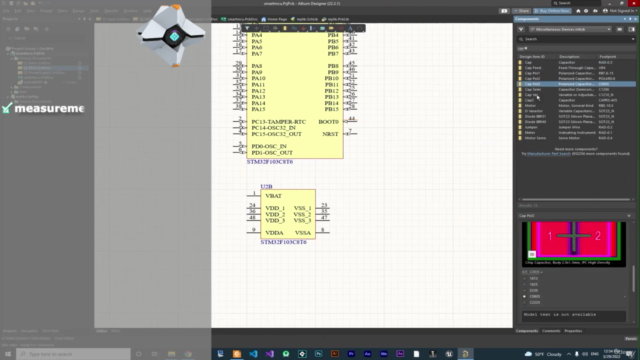Open the align objects tool in active bar
This screenshot has width=640, height=360.
click(275, 28)
